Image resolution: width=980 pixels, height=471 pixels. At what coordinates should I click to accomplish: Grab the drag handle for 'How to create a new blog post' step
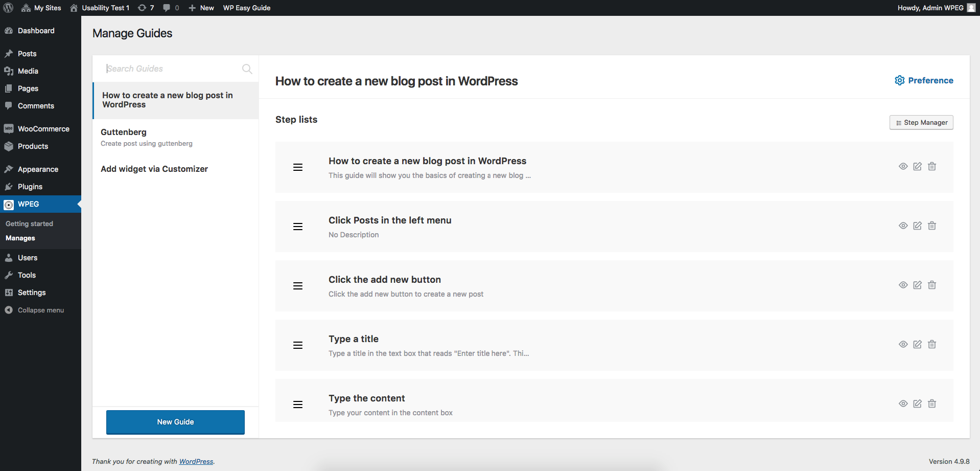click(x=298, y=167)
